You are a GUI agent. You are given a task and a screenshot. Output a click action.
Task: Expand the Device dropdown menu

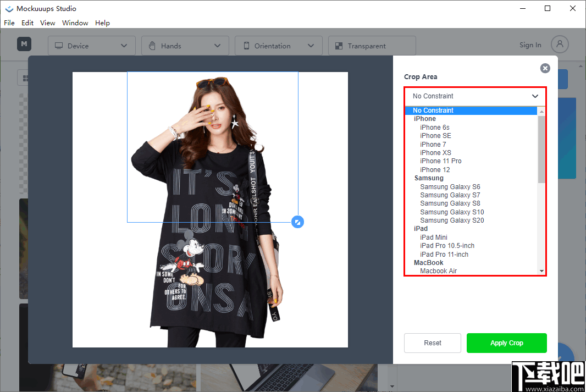pos(124,45)
